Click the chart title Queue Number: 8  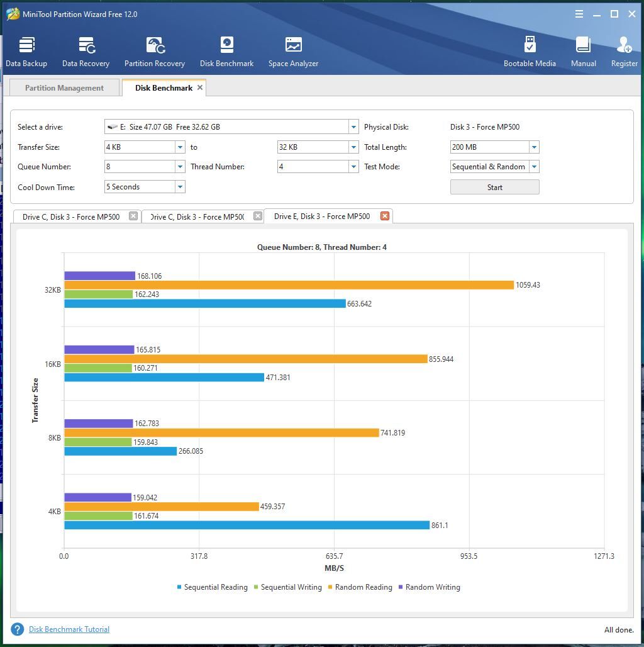pos(321,247)
